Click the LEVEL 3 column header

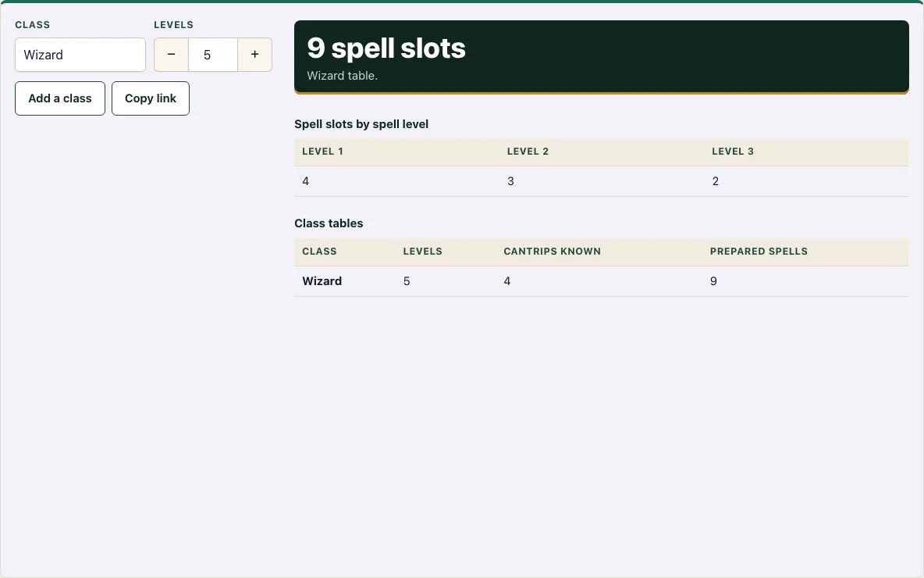(x=733, y=152)
